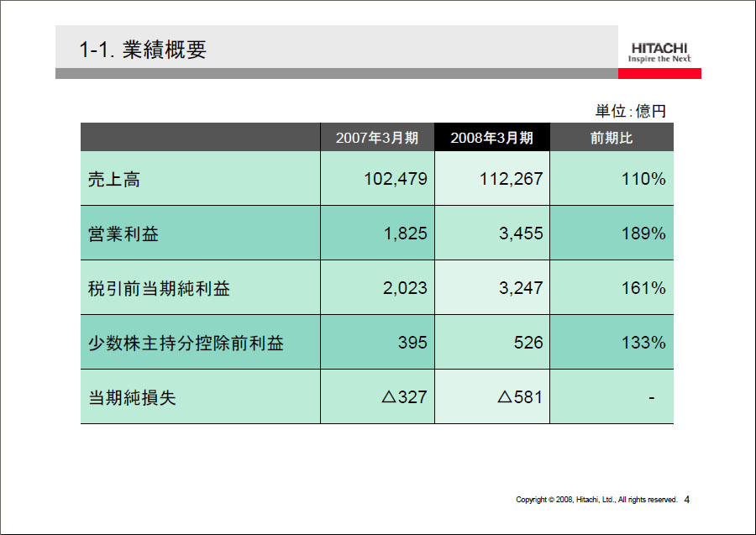Screen dimensions: 756x535
Task: Click the HITACHI Inspire the Next logo
Action: point(659,53)
